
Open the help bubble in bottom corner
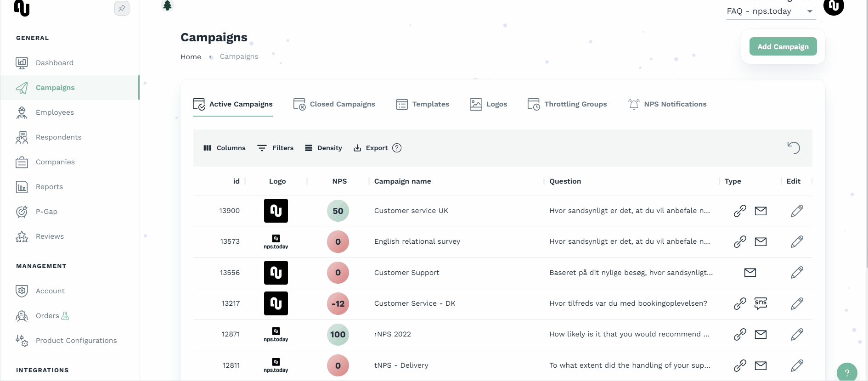point(847,372)
